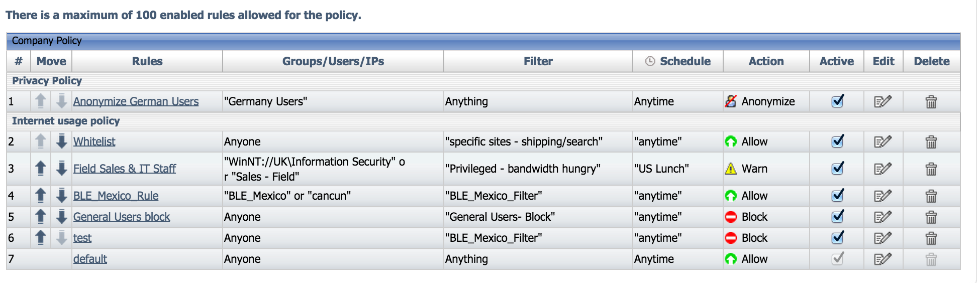Toggle Active checkbox for test rule
Screen dimensions: 980x283
point(837,238)
